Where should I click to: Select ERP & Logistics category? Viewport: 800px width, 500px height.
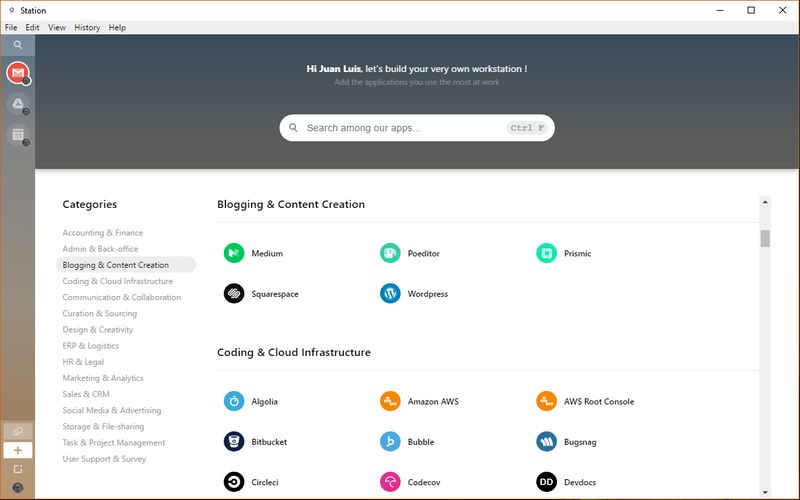click(90, 346)
